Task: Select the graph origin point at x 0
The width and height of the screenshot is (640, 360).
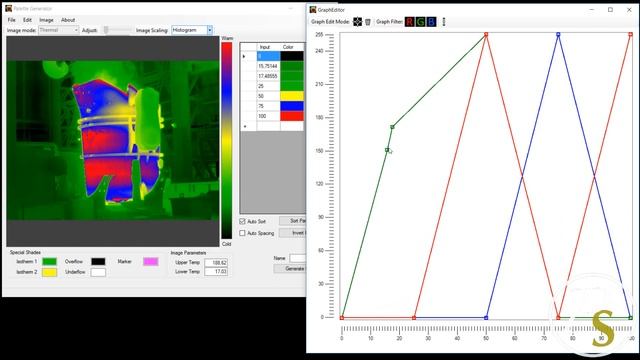Action: pyautogui.click(x=342, y=318)
